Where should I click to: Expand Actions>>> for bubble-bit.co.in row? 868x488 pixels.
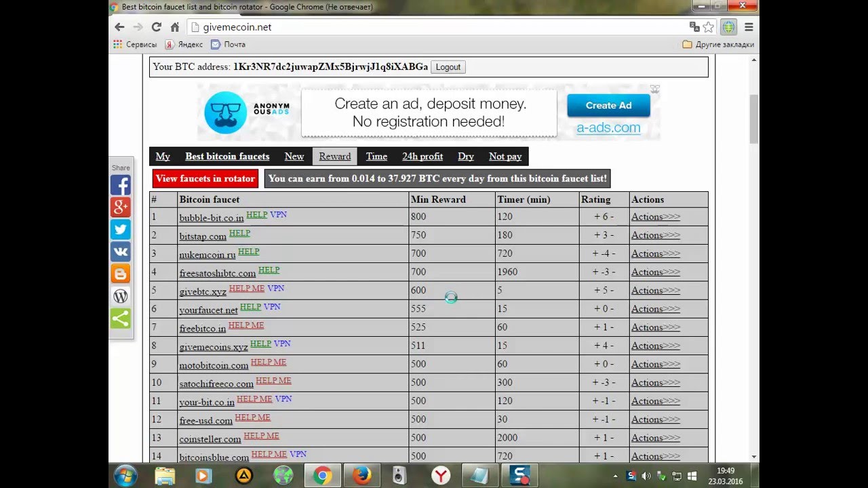[656, 217]
